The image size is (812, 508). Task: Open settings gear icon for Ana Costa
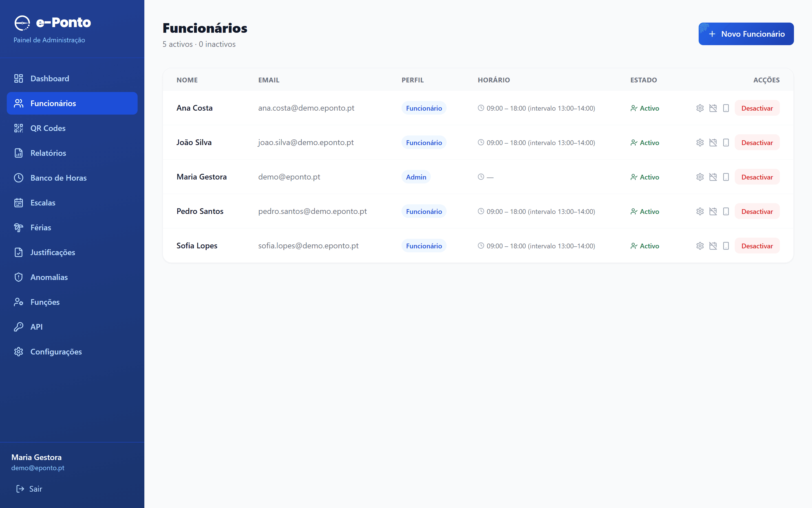coord(700,108)
